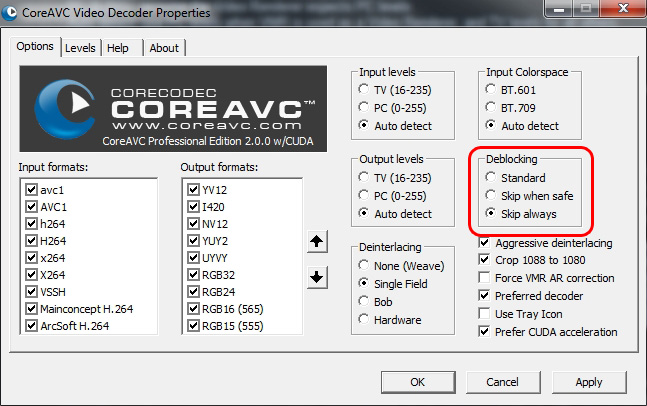Uncheck YUY2 output format
The image size is (647, 406).
tap(194, 241)
